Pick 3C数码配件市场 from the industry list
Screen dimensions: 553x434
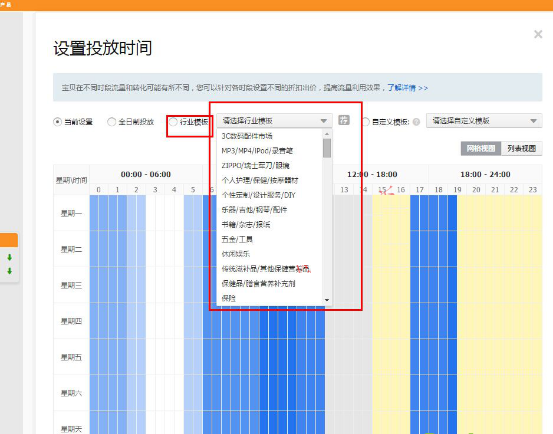coord(247,136)
